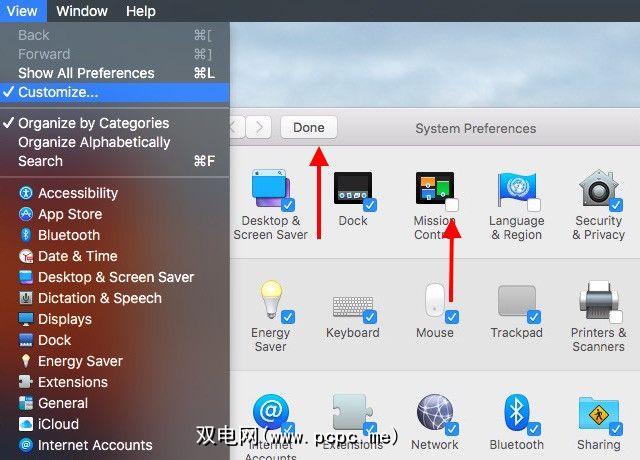Open the Language & Region flag icon
Viewport: 640px width, 460px height.
516,189
